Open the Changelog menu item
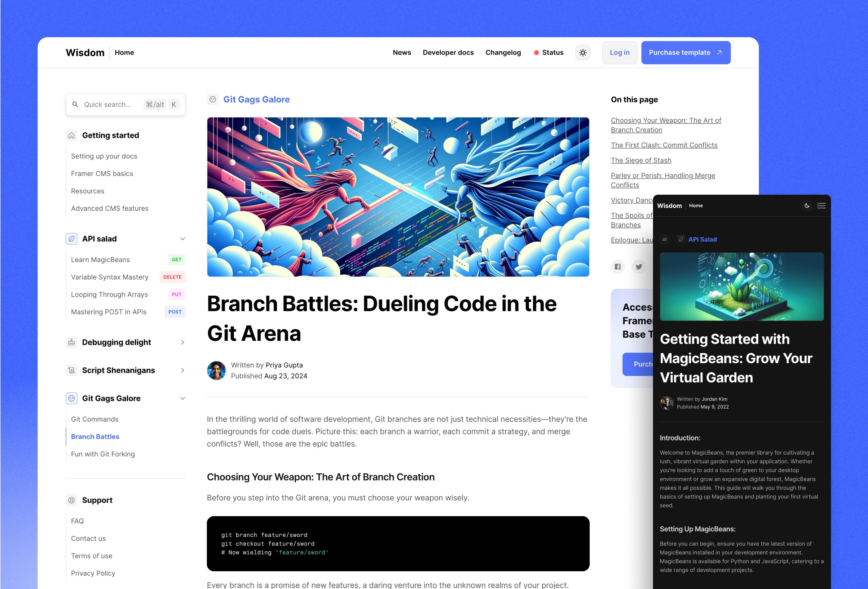 point(503,52)
